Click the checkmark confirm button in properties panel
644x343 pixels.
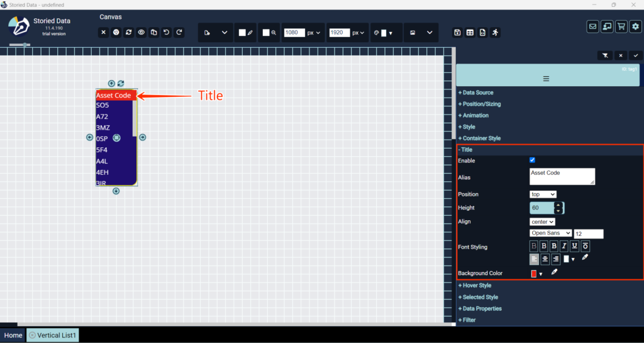tap(636, 55)
